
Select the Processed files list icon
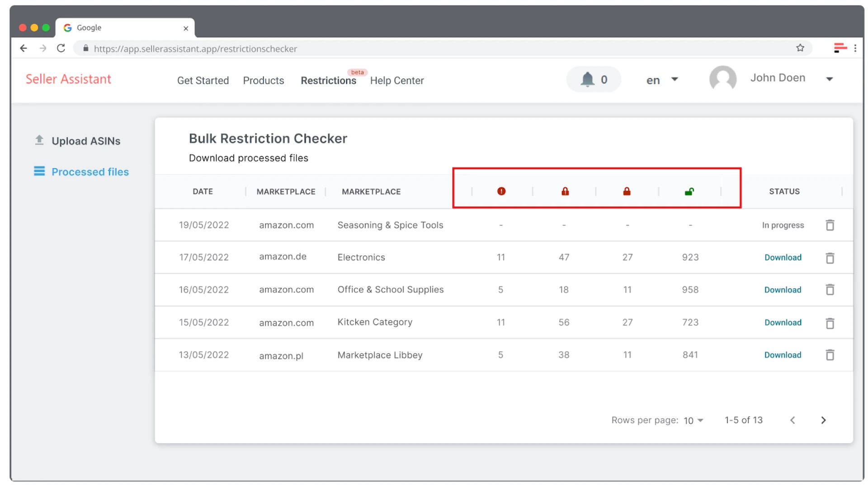coord(39,171)
